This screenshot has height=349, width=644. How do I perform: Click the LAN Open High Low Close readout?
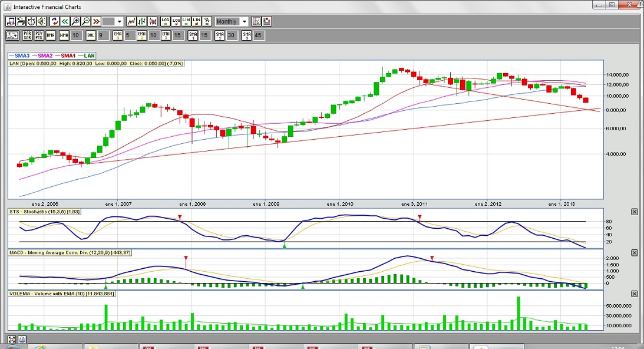pyautogui.click(x=97, y=64)
